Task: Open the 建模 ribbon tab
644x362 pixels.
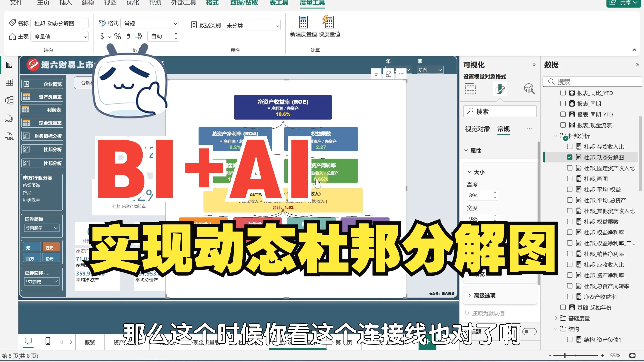Action: pos(88,3)
